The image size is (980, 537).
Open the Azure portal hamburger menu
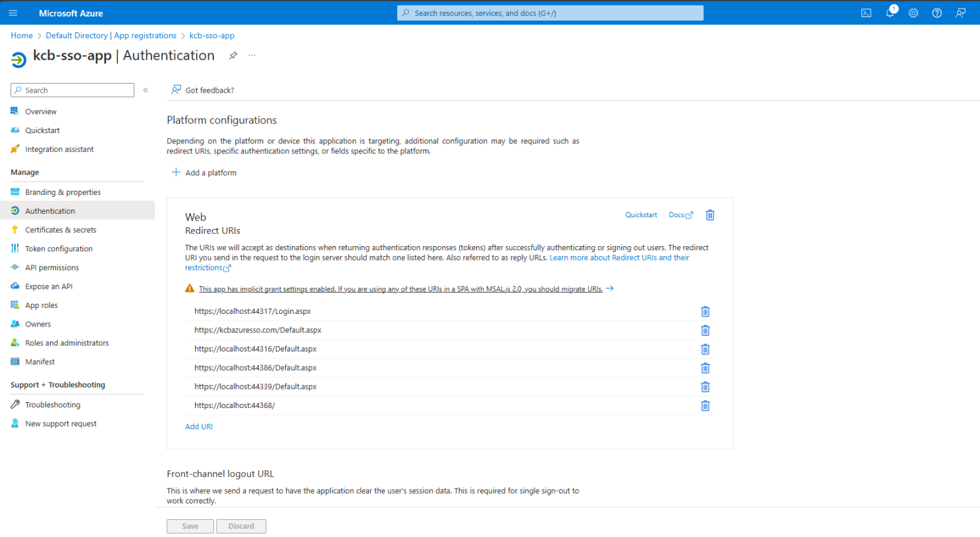(x=13, y=13)
